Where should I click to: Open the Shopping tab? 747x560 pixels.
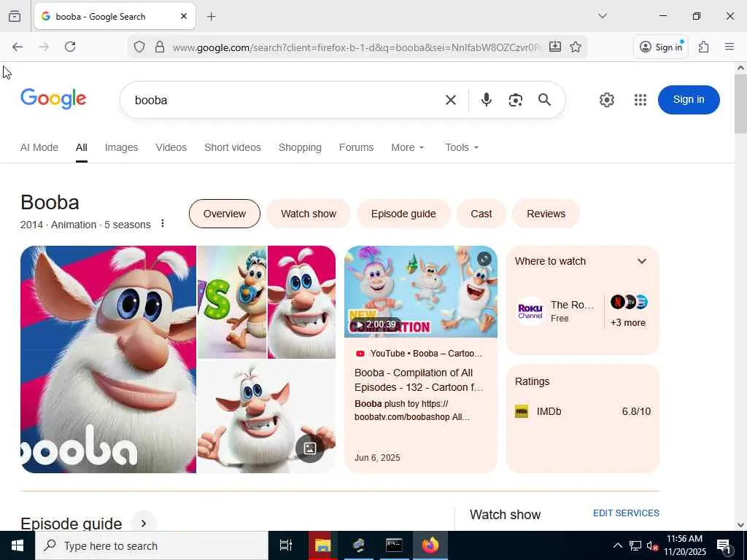(300, 147)
